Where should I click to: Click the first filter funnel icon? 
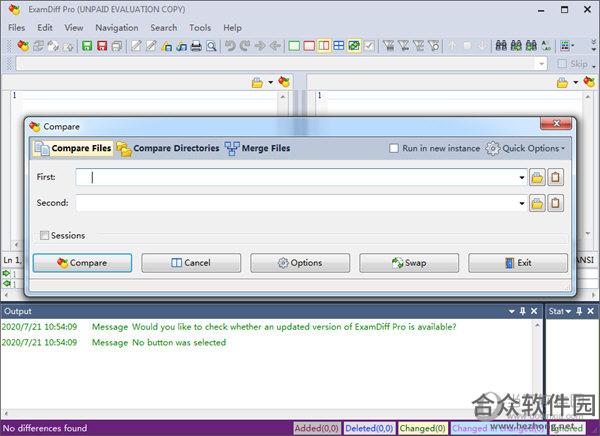coord(388,46)
